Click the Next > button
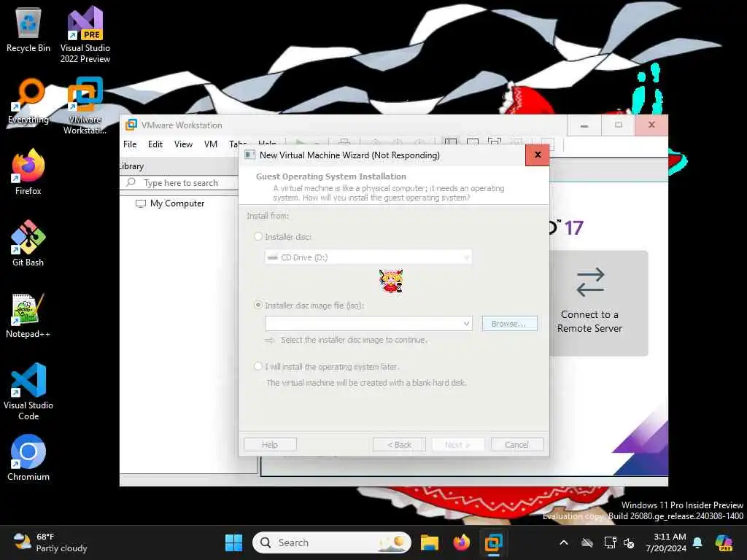747x560 pixels. [458, 444]
